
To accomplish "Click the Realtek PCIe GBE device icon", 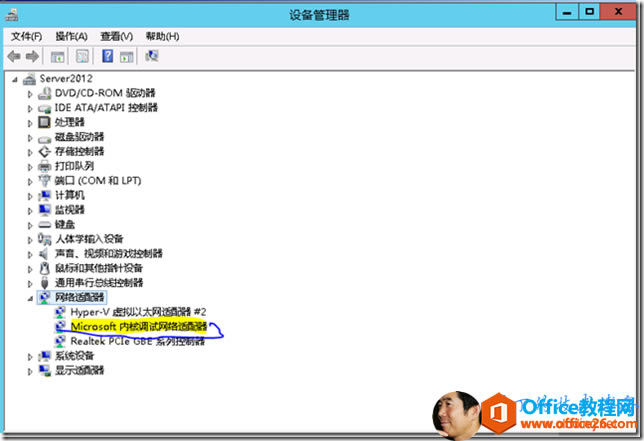I will pos(60,341).
